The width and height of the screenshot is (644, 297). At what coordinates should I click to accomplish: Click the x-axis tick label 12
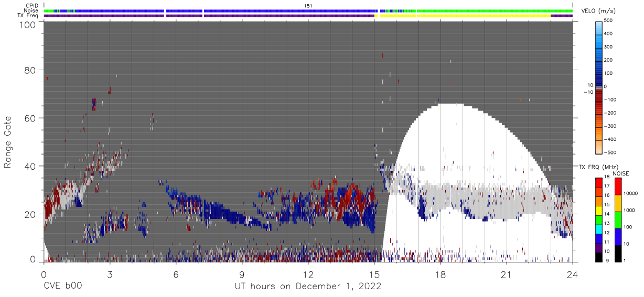point(308,273)
